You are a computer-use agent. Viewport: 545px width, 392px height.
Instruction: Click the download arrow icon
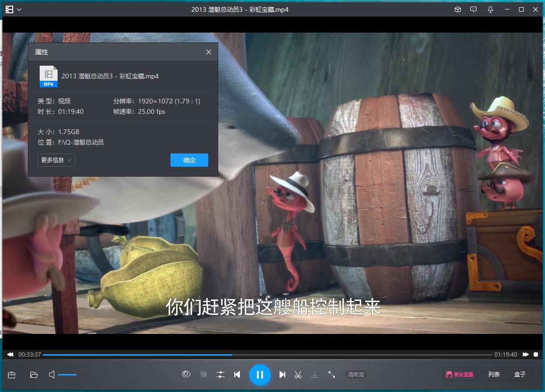coord(315,375)
